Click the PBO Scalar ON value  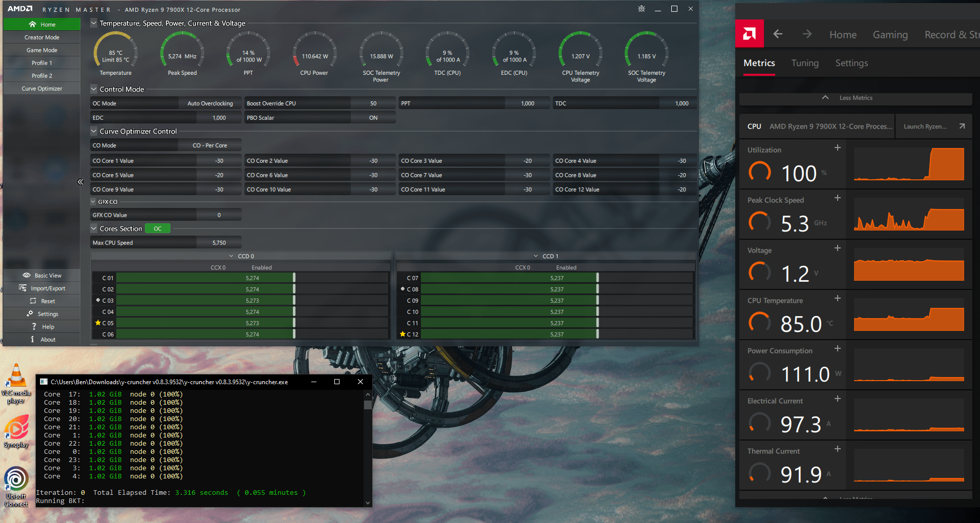pyautogui.click(x=373, y=117)
